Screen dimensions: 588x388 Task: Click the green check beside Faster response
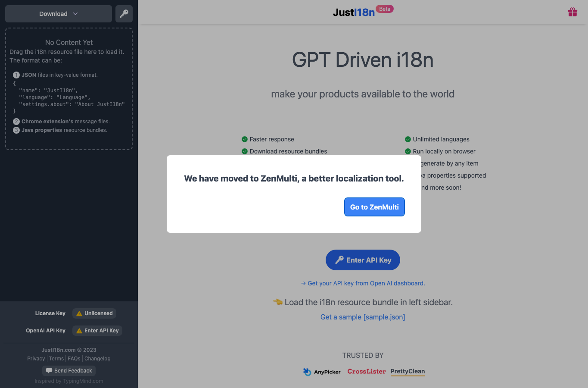coord(245,139)
